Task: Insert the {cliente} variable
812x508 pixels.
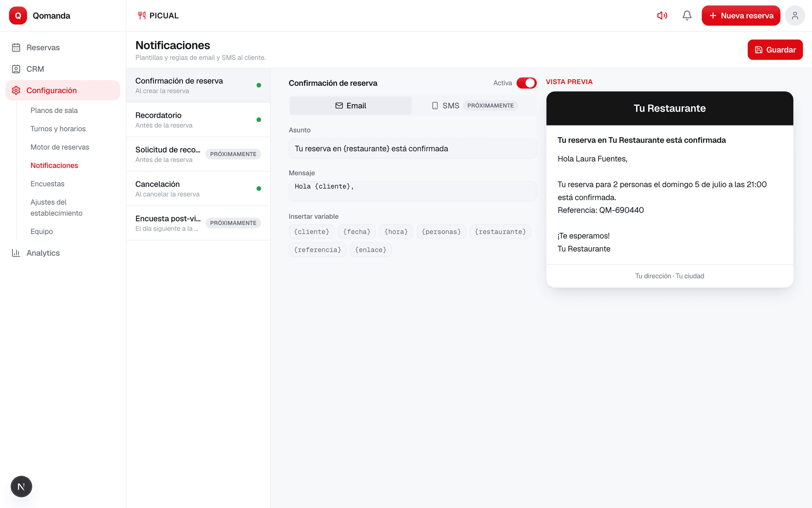Action: (311, 231)
